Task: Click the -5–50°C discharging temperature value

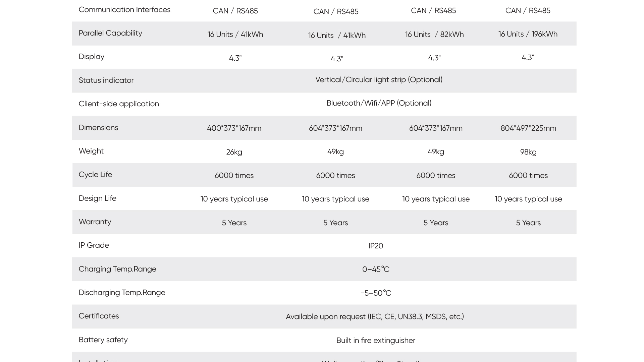Action: [376, 293]
